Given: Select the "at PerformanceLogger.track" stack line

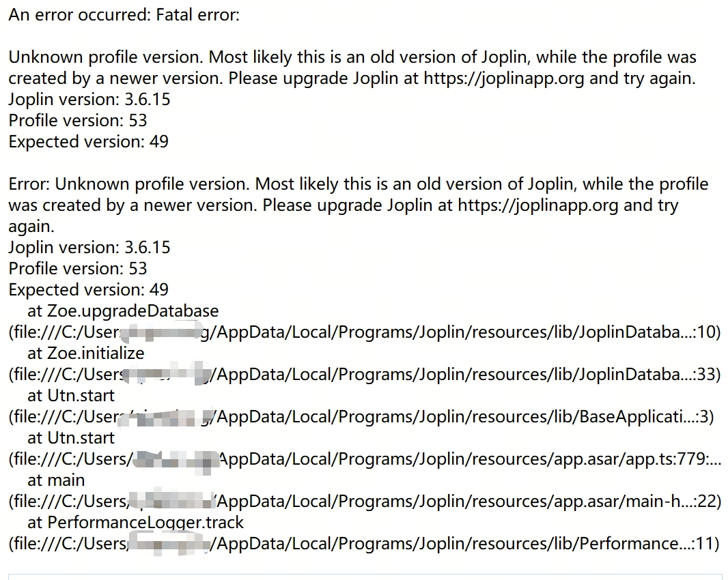Looking at the screenshot, I should pyautogui.click(x=136, y=523).
